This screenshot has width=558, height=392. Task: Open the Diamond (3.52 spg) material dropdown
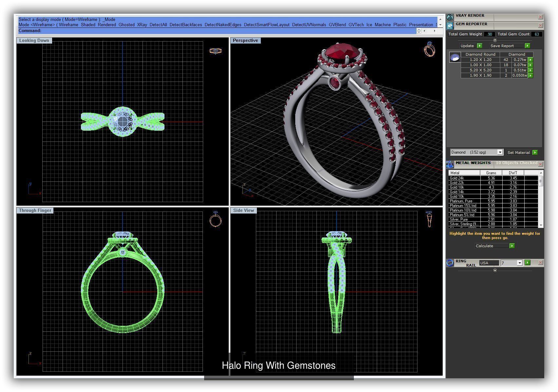coord(500,152)
